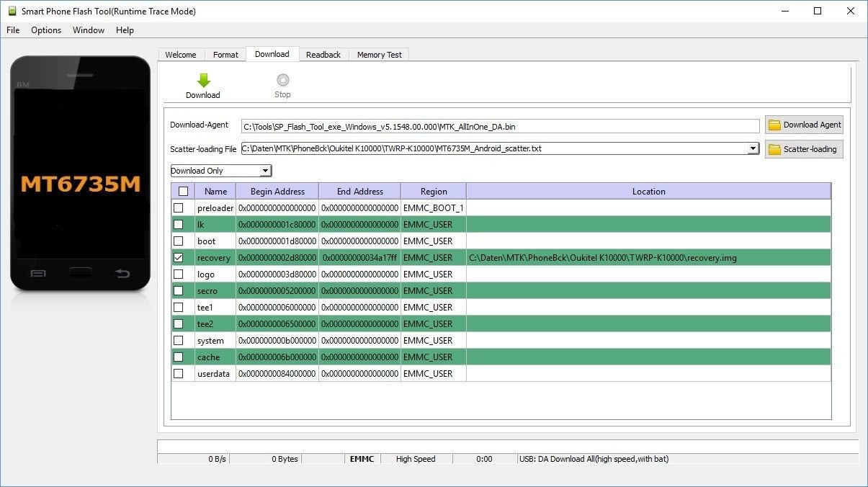The image size is (868, 487).
Task: Check the lk partition checkbox
Action: point(179,224)
